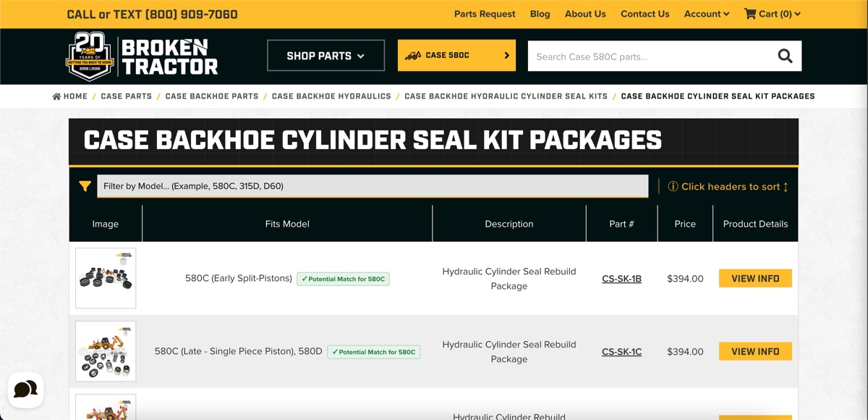Click Potential Match badge for Early Split-Pistons
The image size is (868, 420).
(344, 279)
